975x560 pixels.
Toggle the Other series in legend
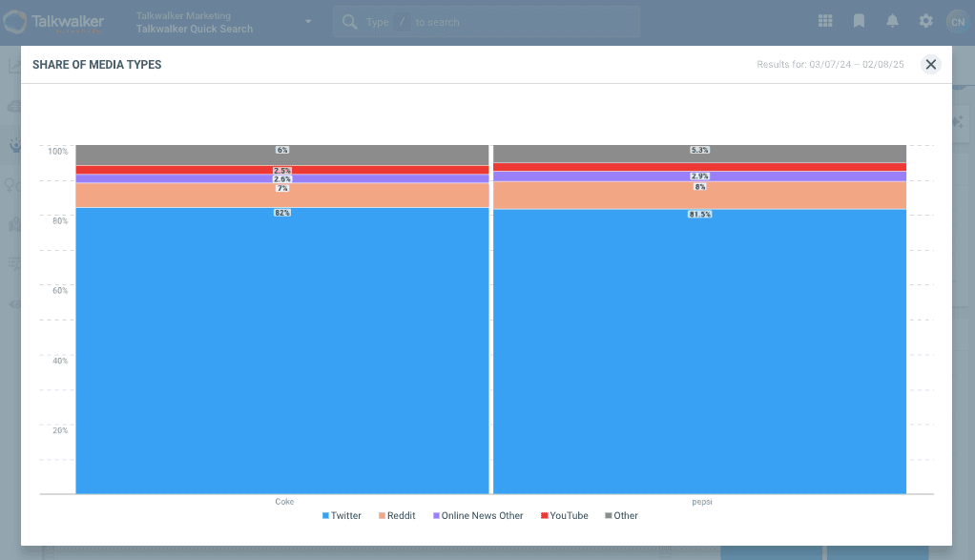(x=621, y=515)
